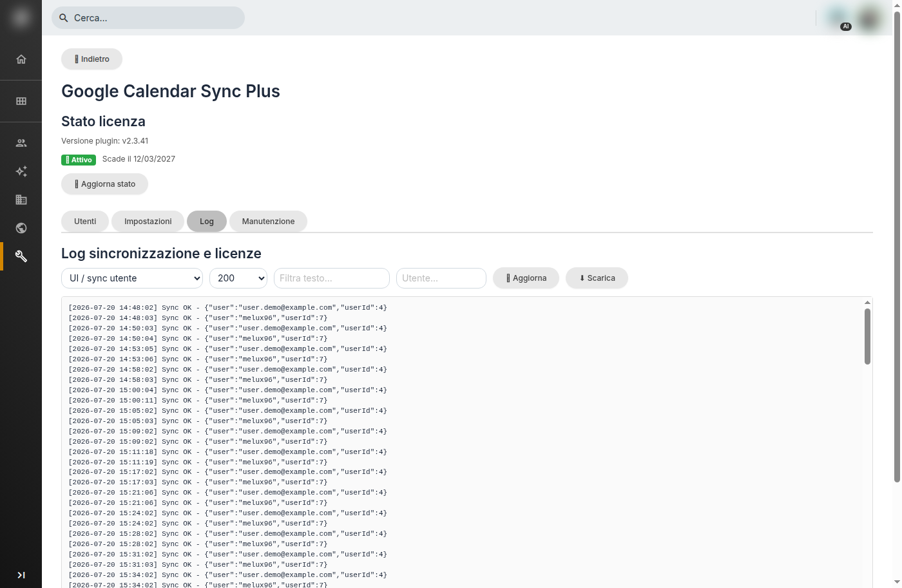The image size is (902, 588).
Task: Open the 'UI / sync utente' log type dropdown
Action: pyautogui.click(x=132, y=278)
